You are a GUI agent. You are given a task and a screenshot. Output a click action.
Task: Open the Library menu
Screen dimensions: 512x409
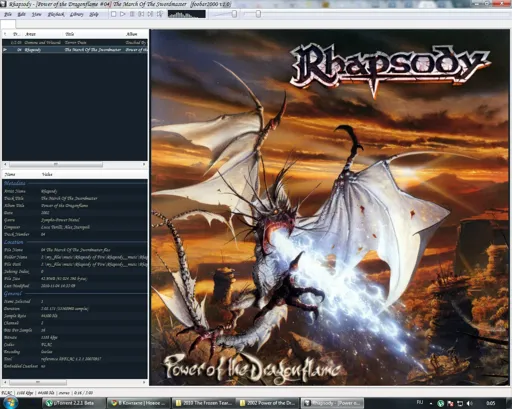point(77,14)
